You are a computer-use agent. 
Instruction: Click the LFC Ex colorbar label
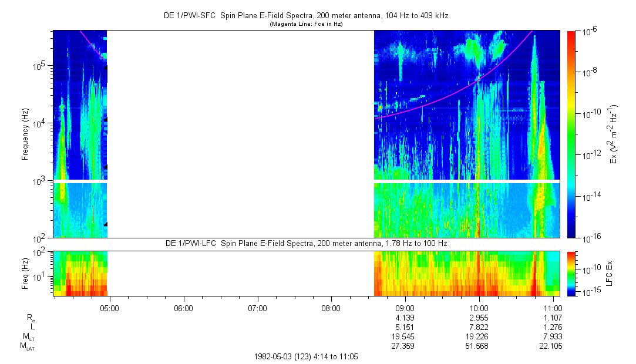[609, 274]
